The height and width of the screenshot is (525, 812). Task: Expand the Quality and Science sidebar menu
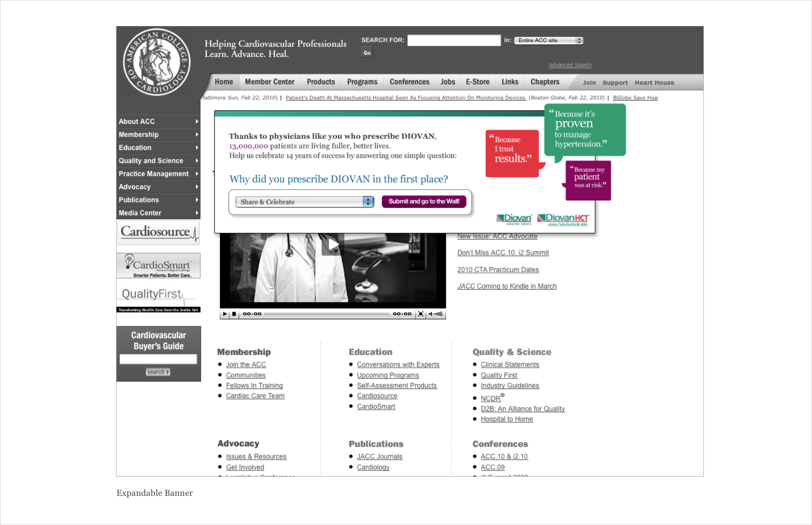click(x=158, y=160)
